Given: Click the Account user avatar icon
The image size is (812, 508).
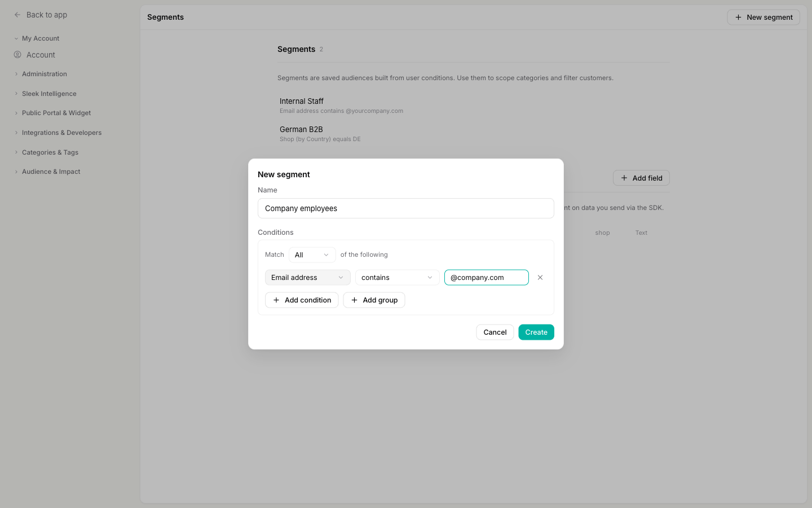Looking at the screenshot, I should [17, 55].
